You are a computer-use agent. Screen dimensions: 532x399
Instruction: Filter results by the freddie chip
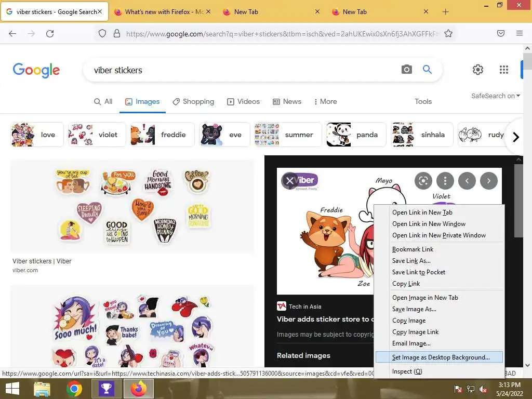click(163, 135)
